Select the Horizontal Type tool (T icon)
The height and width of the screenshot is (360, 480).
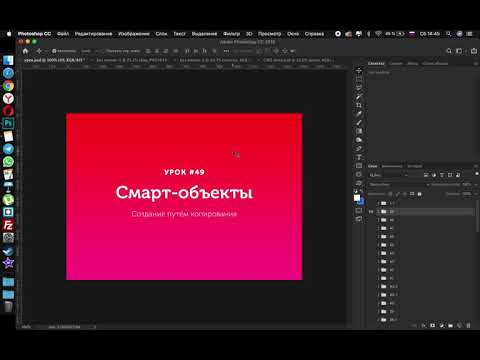point(359,157)
